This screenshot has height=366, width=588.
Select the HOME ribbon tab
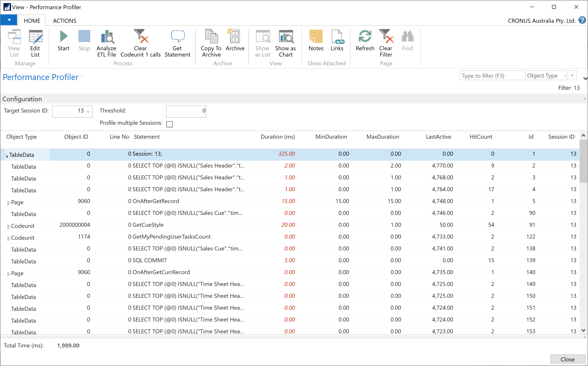click(33, 20)
